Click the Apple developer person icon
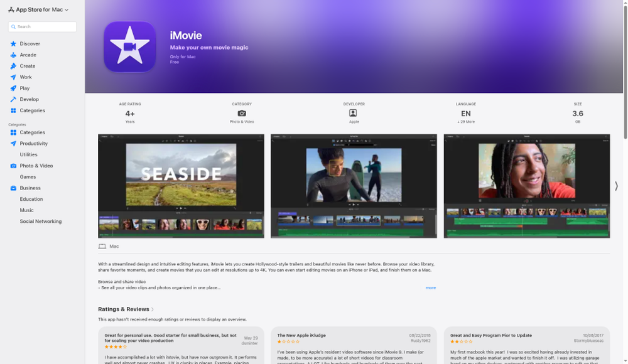This screenshot has height=364, width=628. tap(353, 113)
